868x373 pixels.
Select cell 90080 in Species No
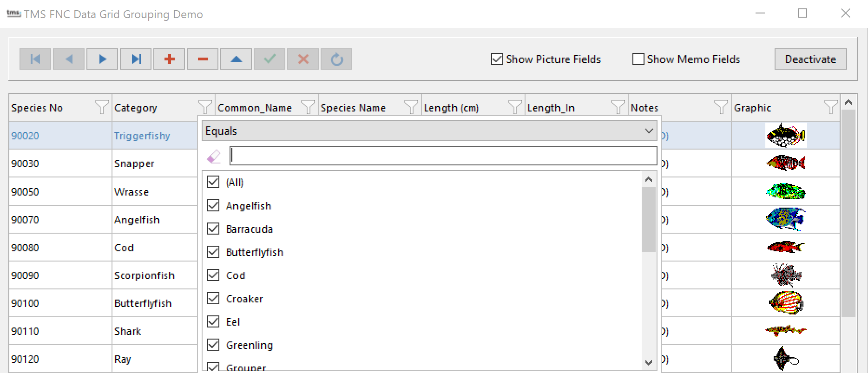pyautogui.click(x=60, y=248)
